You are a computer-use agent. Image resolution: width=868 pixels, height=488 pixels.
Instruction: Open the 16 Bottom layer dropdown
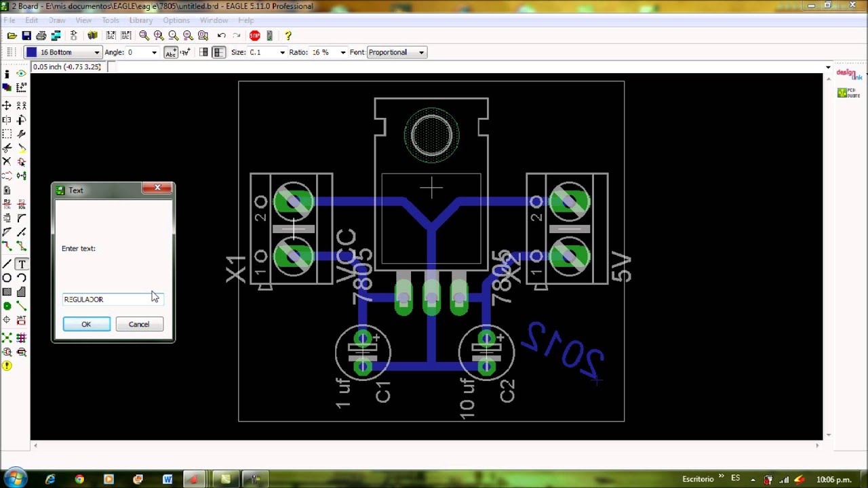click(63, 52)
